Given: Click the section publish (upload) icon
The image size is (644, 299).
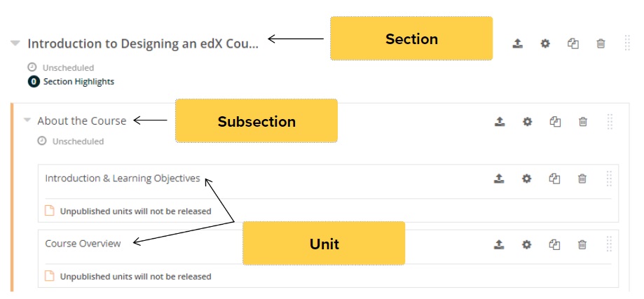Looking at the screenshot, I should coord(517,43).
